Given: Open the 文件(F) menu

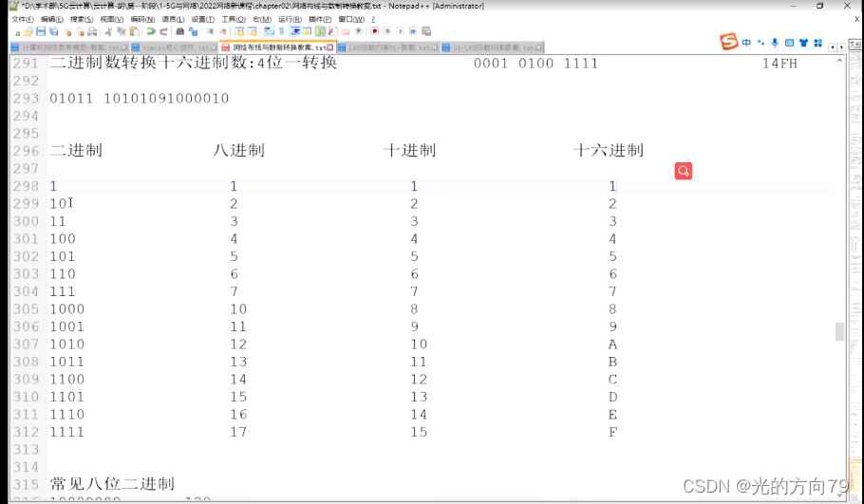Looking at the screenshot, I should point(23,19).
